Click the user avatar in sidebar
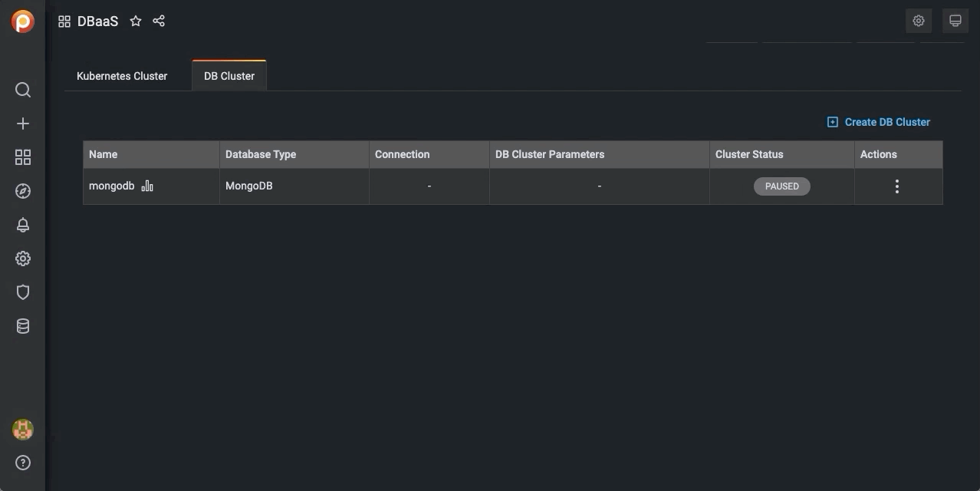The height and width of the screenshot is (491, 980). click(23, 430)
